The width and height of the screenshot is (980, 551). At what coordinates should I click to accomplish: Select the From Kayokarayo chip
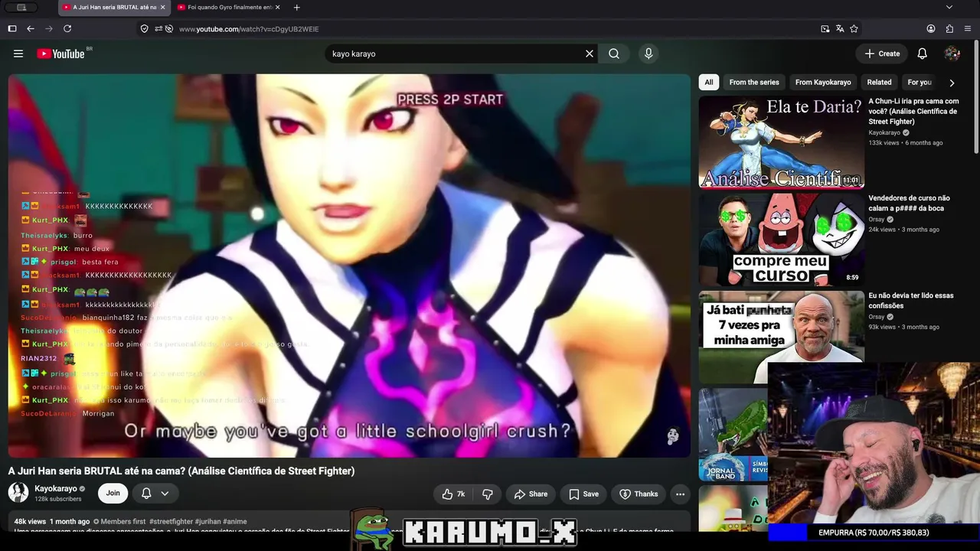pyautogui.click(x=823, y=83)
